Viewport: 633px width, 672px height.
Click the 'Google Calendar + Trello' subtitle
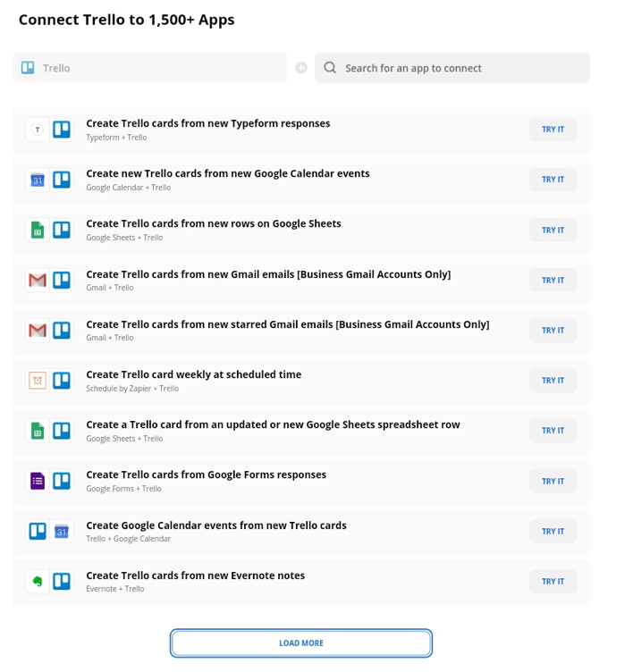pyautogui.click(x=128, y=188)
